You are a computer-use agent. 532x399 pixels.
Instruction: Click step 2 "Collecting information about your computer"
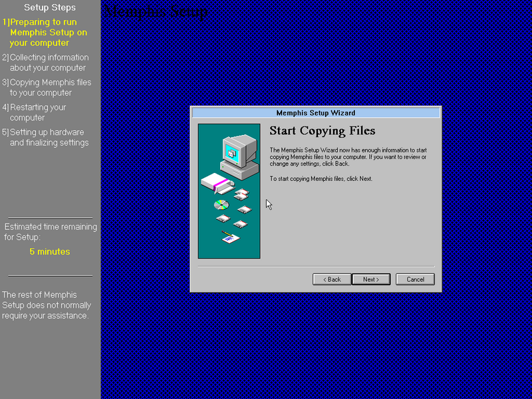[x=45, y=63]
